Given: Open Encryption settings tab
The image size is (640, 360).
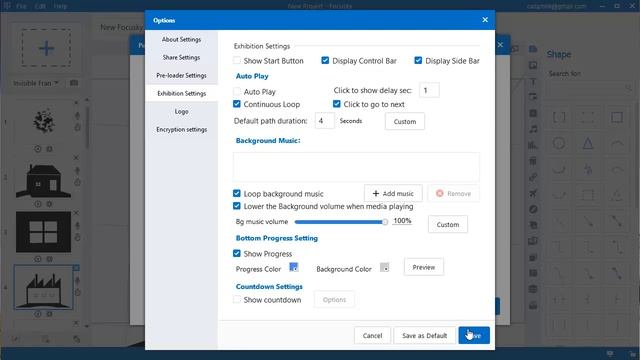Looking at the screenshot, I should pos(181,129).
